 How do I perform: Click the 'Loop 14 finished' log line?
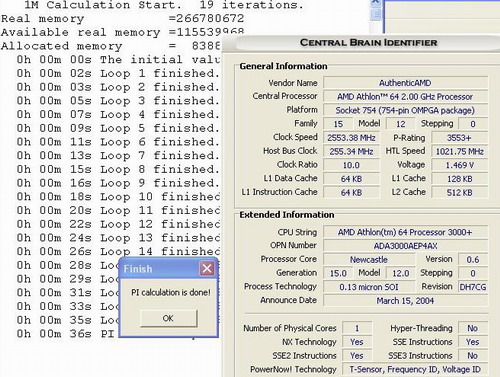click(118, 251)
